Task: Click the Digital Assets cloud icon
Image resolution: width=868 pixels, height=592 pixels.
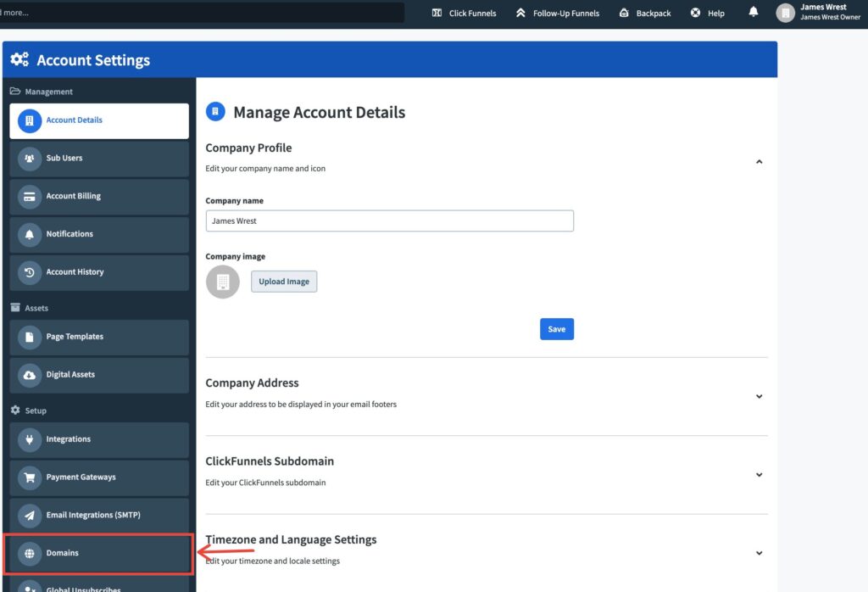Action: coord(30,375)
